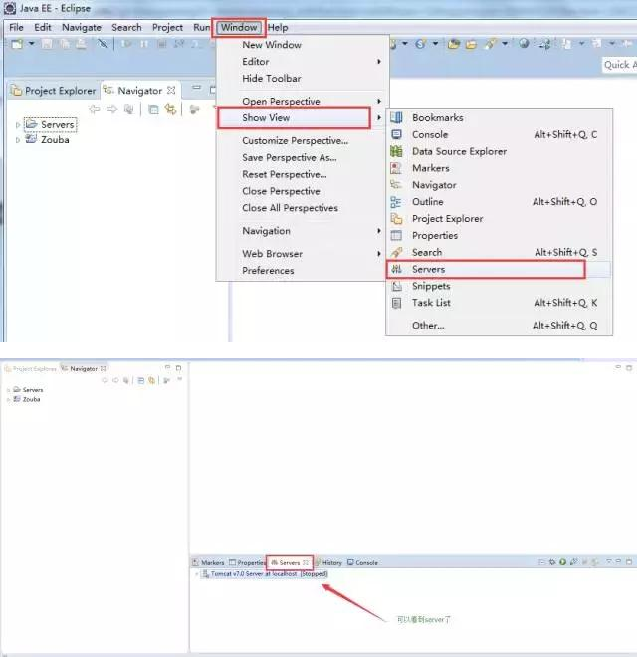
Task: Click the Quick Access search field
Action: click(619, 65)
